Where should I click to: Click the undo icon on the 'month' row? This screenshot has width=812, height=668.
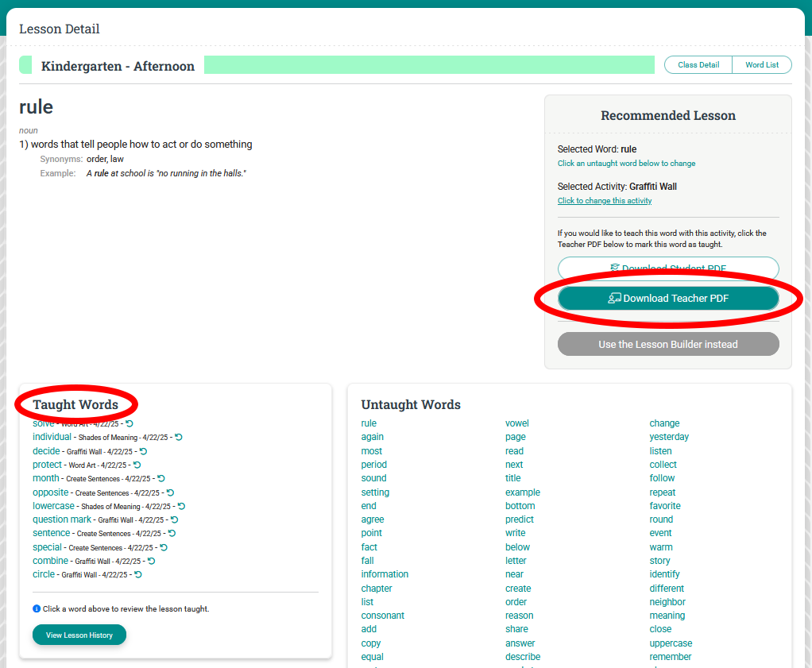(161, 478)
